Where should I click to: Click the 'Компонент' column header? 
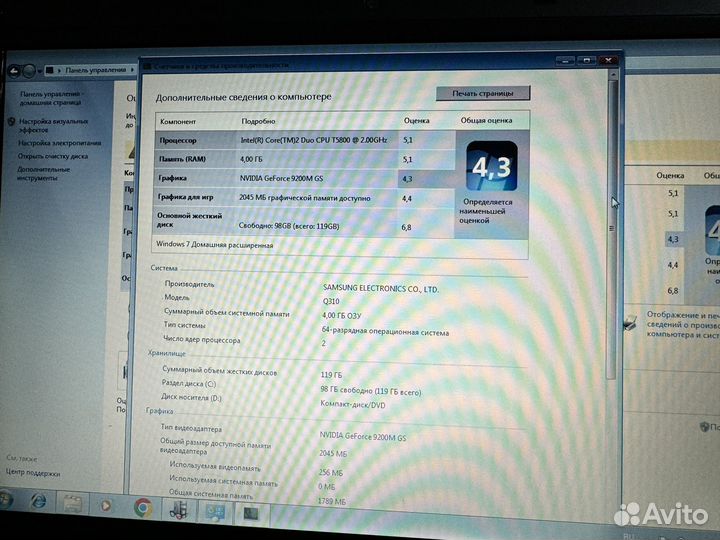[178, 122]
